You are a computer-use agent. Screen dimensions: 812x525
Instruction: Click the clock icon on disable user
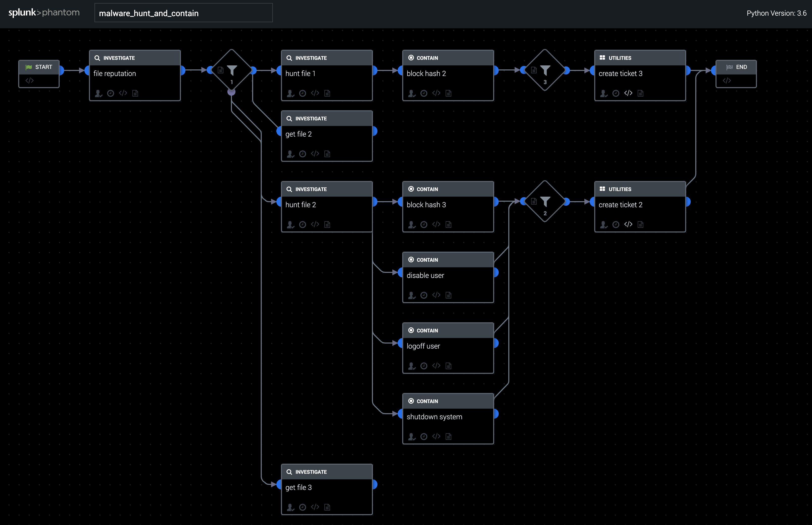tap(424, 295)
